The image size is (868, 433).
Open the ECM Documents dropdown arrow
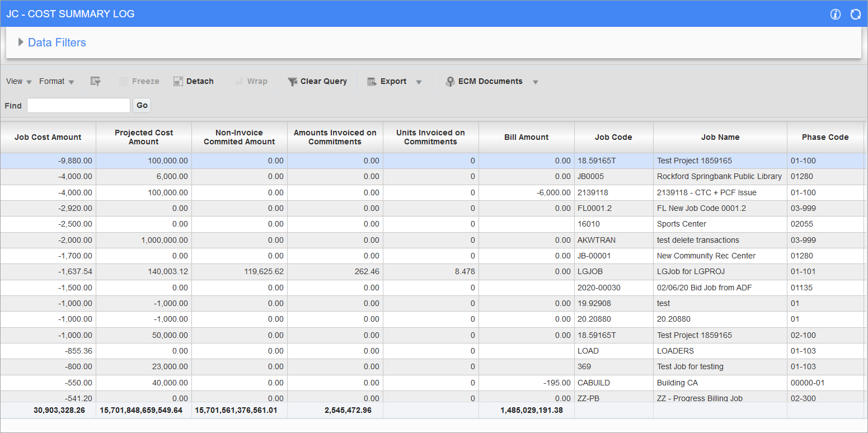coord(536,81)
